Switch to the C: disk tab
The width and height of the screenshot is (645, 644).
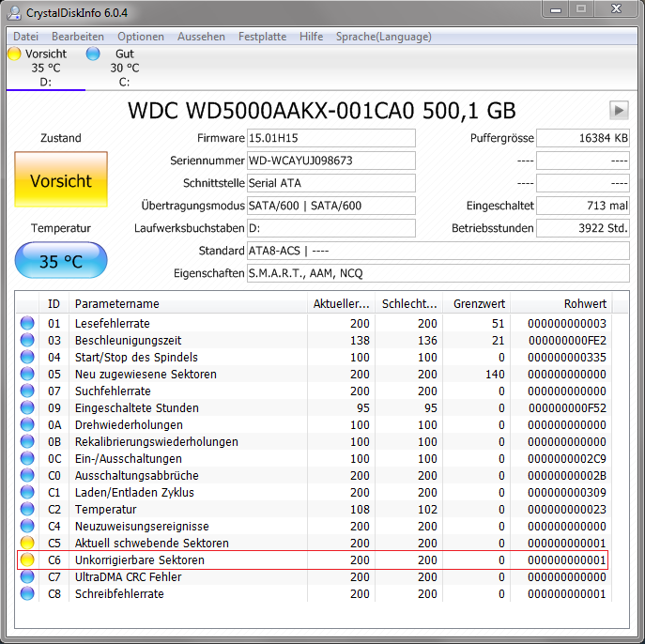tap(125, 68)
